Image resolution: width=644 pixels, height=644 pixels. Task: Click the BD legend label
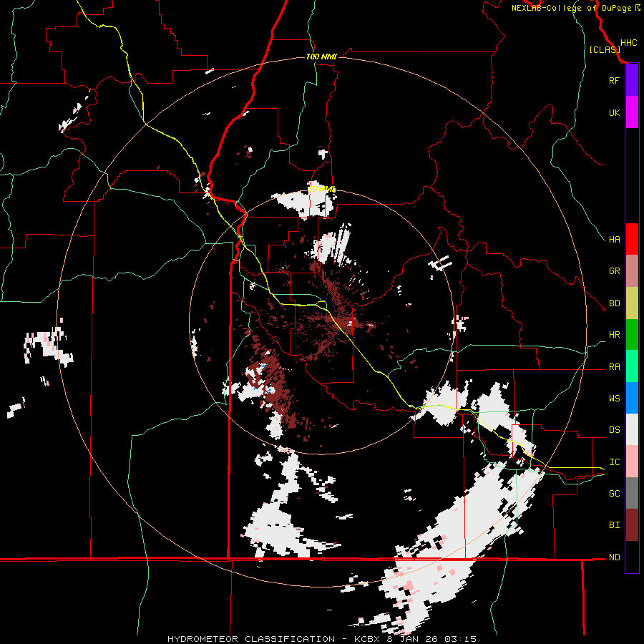click(x=614, y=303)
